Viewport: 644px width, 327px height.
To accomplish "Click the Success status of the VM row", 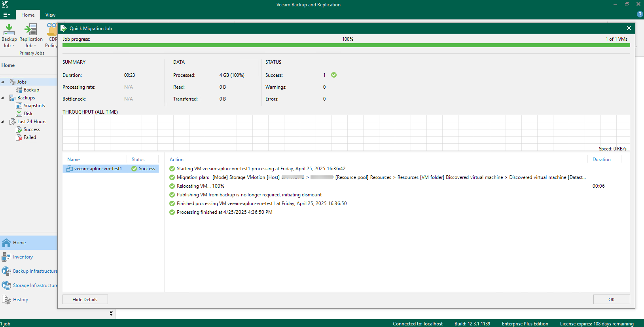I will (x=143, y=169).
